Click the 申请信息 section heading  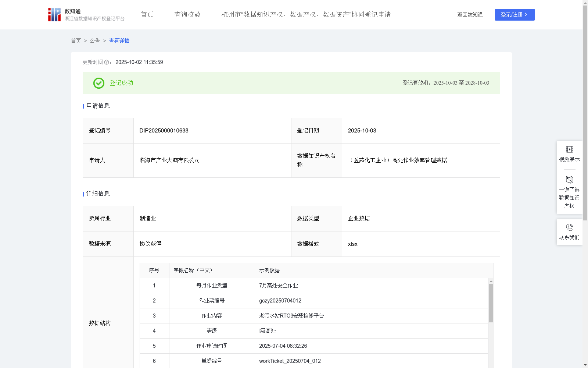coord(98,106)
